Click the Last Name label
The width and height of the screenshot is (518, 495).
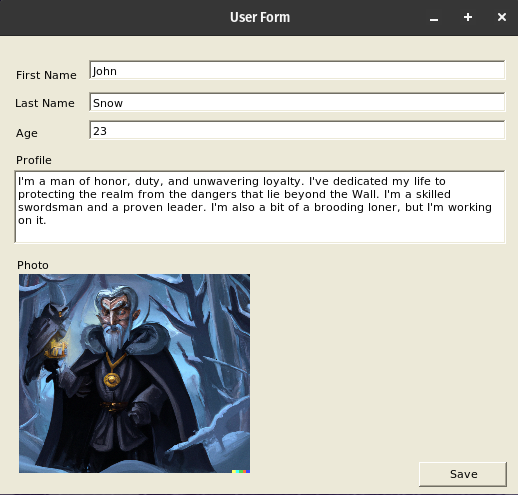(45, 103)
